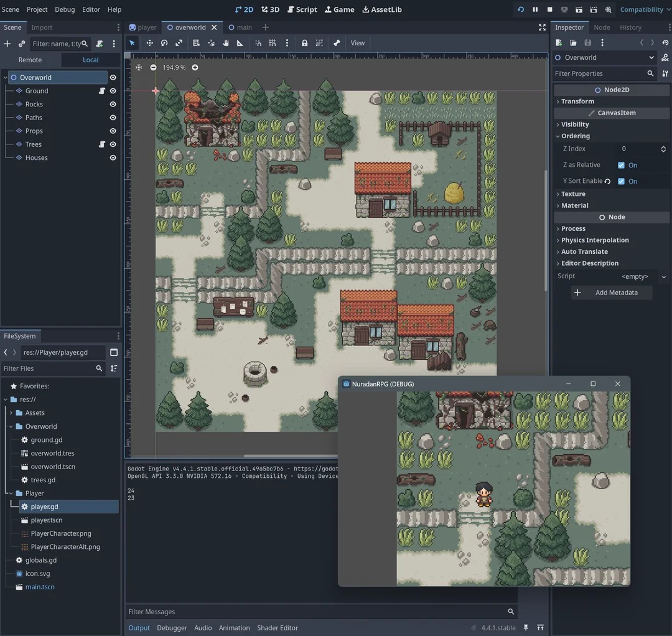Viewport: 672px width, 636px height.
Task: Zoom in on the 2D viewport
Action: coord(195,67)
